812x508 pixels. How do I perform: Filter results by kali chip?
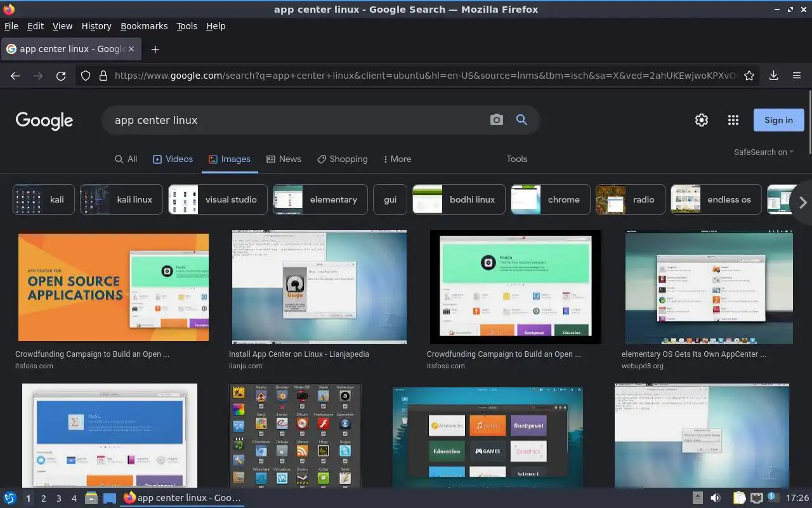click(44, 199)
